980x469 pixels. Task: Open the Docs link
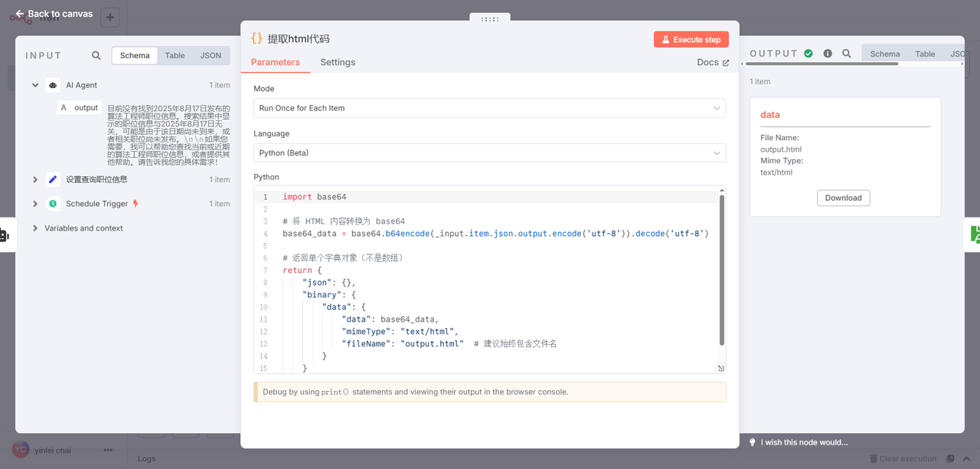pos(713,62)
